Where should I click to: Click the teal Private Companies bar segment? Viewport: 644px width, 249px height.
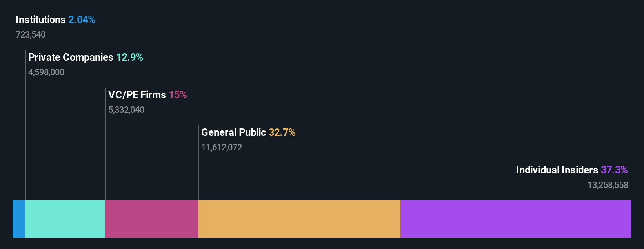65,219
